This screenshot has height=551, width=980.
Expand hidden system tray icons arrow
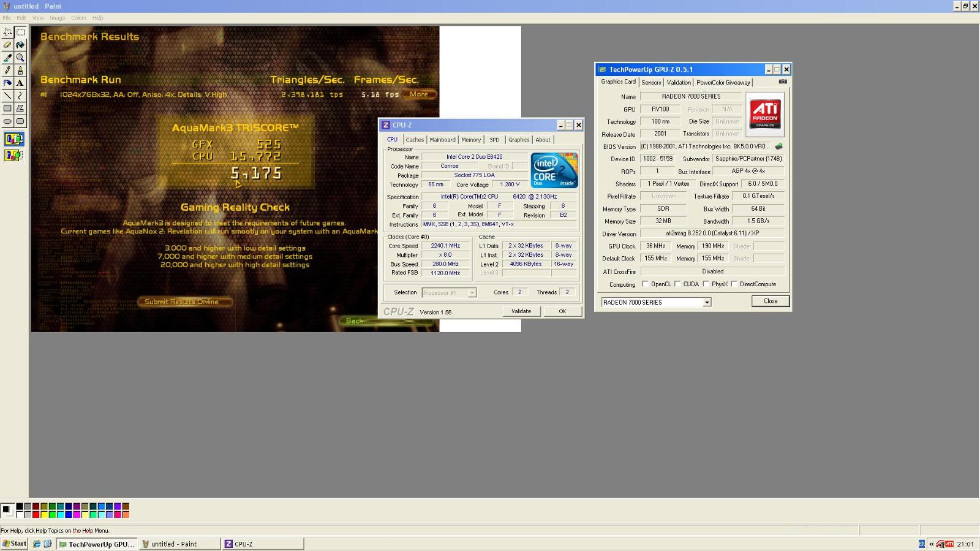[931, 544]
